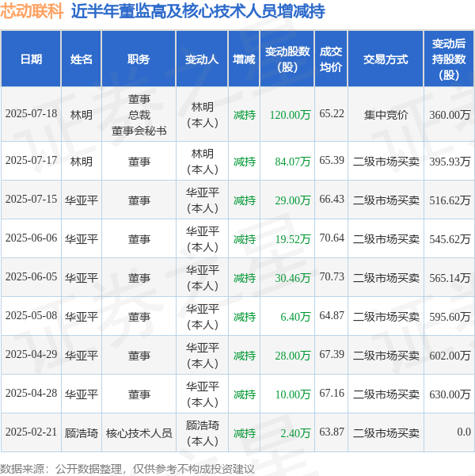475x476 pixels.
Task: Click the 602.00万 holdings value
Action: click(450, 356)
